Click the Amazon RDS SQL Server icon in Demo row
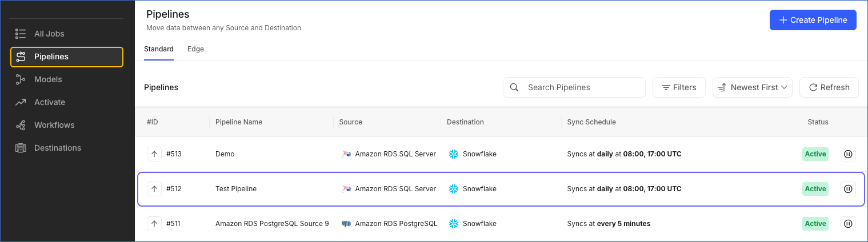The height and width of the screenshot is (242, 868). point(346,154)
